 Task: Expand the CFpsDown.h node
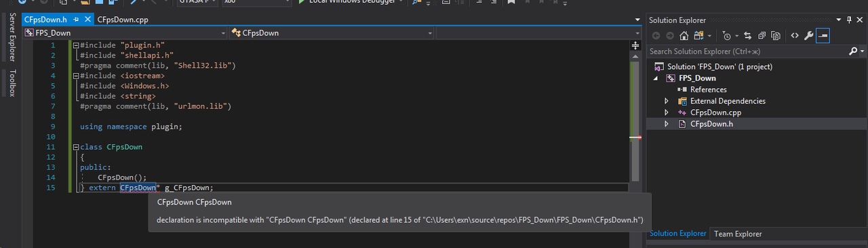point(667,124)
